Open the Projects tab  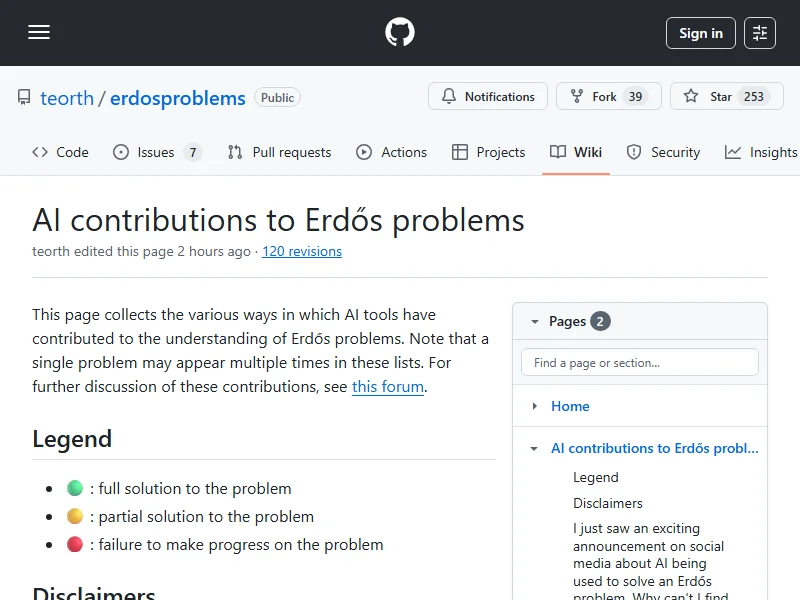click(488, 152)
